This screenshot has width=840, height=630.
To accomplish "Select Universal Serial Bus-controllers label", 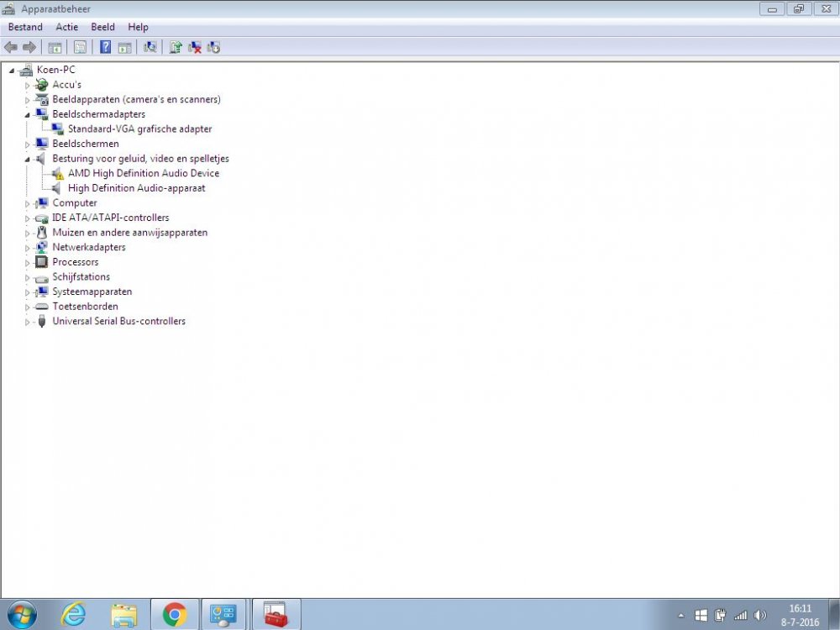I will point(119,321).
